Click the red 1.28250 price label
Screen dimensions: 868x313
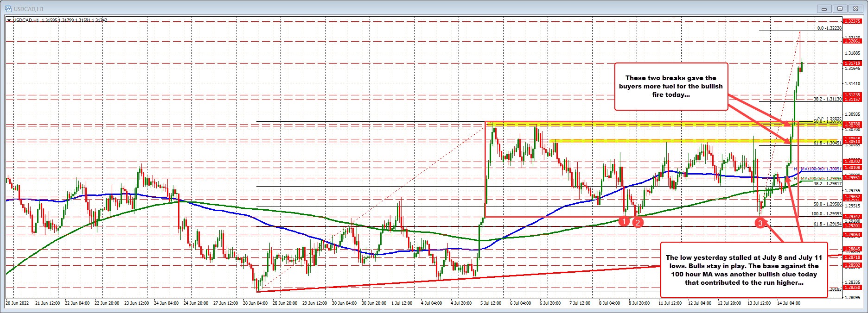853,287
